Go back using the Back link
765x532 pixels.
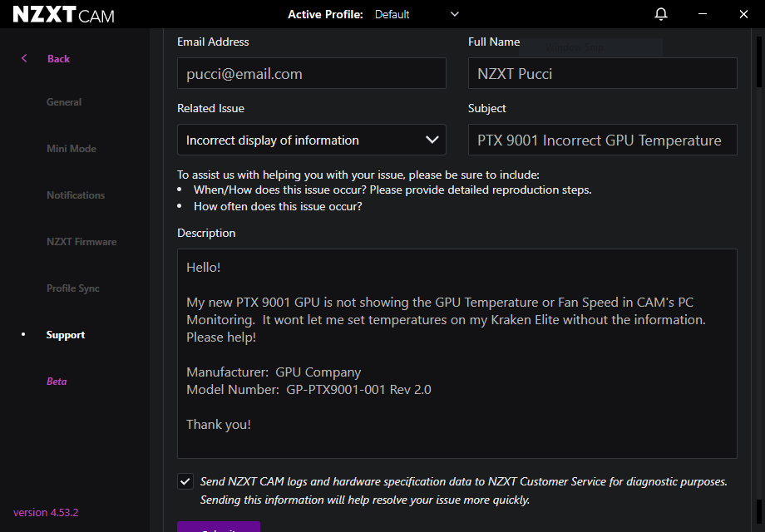coord(58,58)
